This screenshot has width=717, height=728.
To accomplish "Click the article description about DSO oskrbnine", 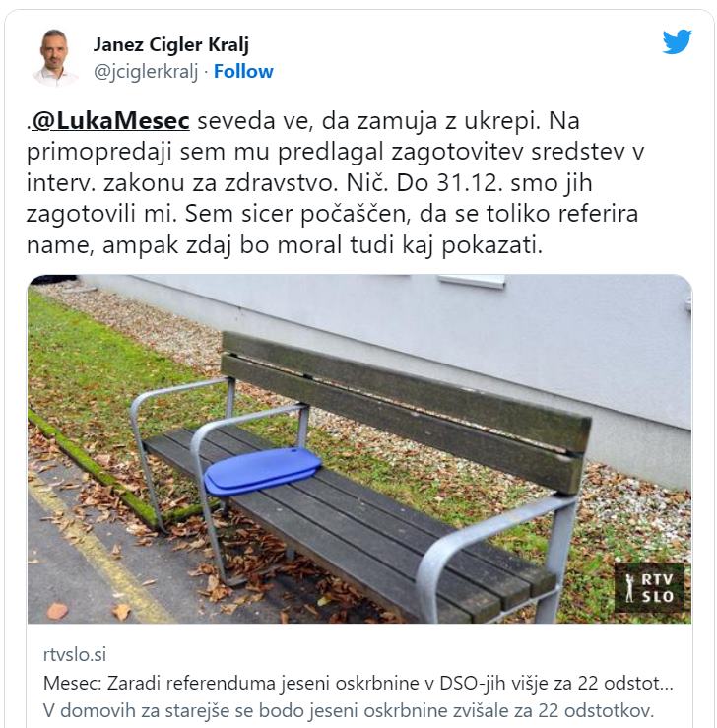I will (349, 710).
